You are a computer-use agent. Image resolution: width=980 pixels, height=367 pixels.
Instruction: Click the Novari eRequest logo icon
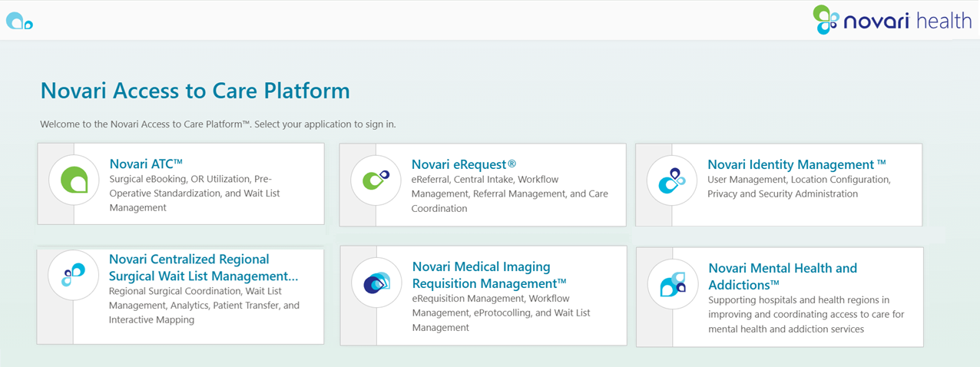[376, 180]
